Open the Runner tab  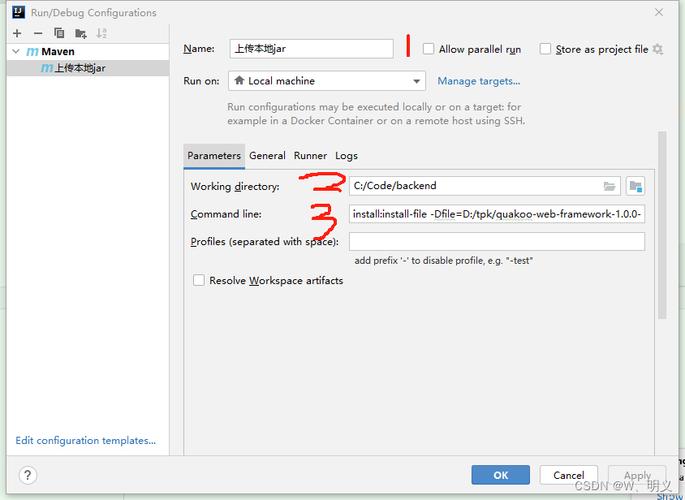[x=310, y=156]
